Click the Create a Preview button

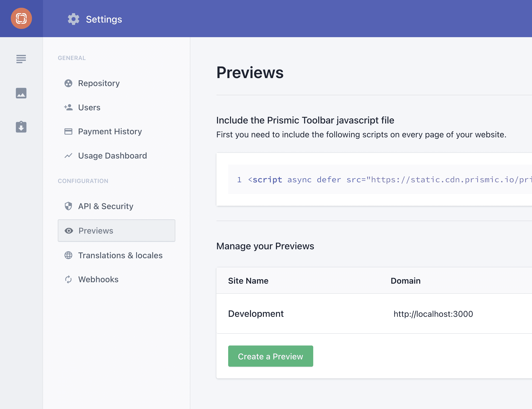[271, 356]
